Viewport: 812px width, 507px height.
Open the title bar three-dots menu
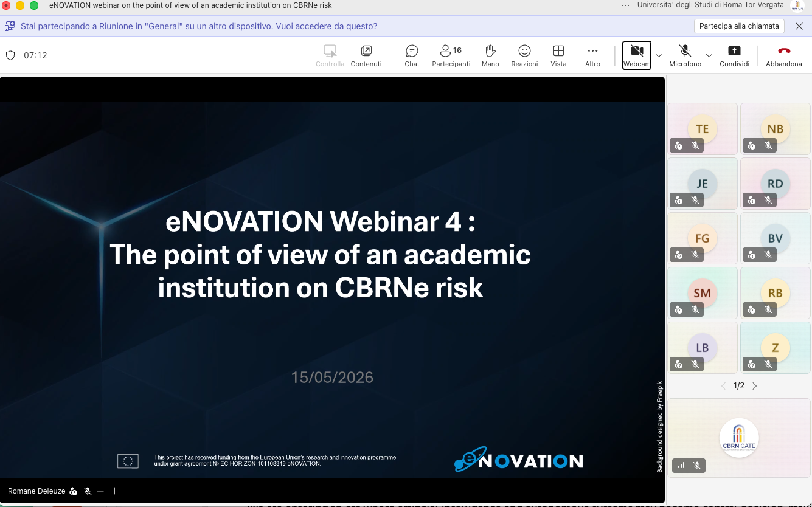625,5
